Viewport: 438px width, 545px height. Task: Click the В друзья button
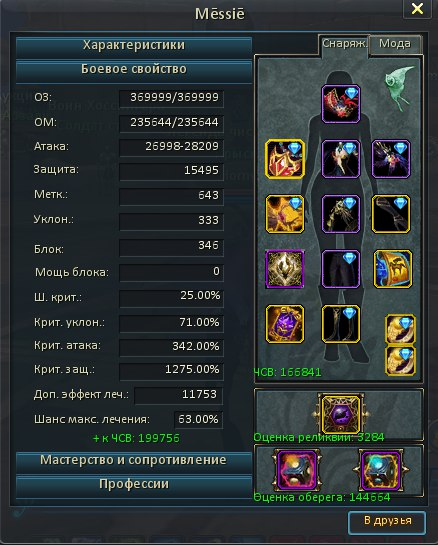[x=387, y=521]
